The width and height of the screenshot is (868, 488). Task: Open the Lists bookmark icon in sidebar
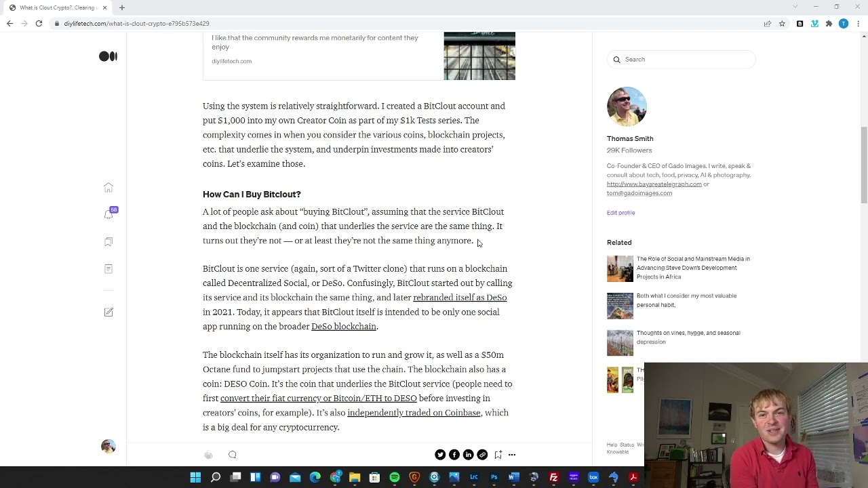108,241
